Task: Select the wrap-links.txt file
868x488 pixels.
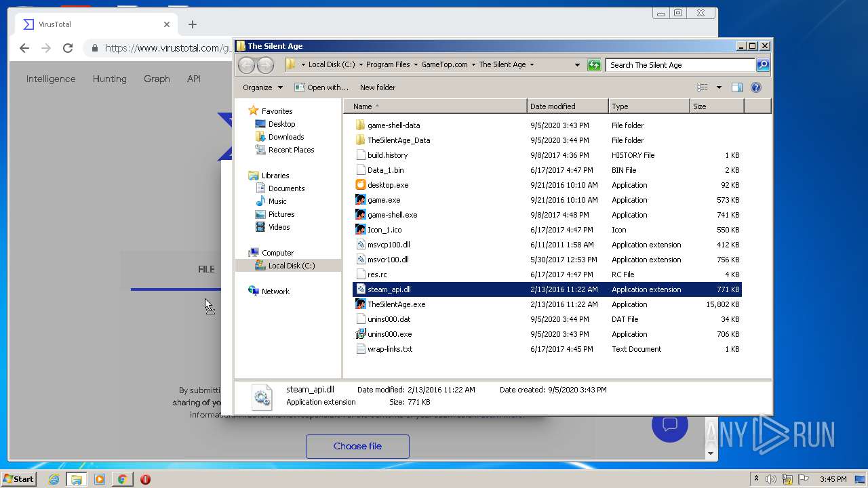Action: point(547,349)
